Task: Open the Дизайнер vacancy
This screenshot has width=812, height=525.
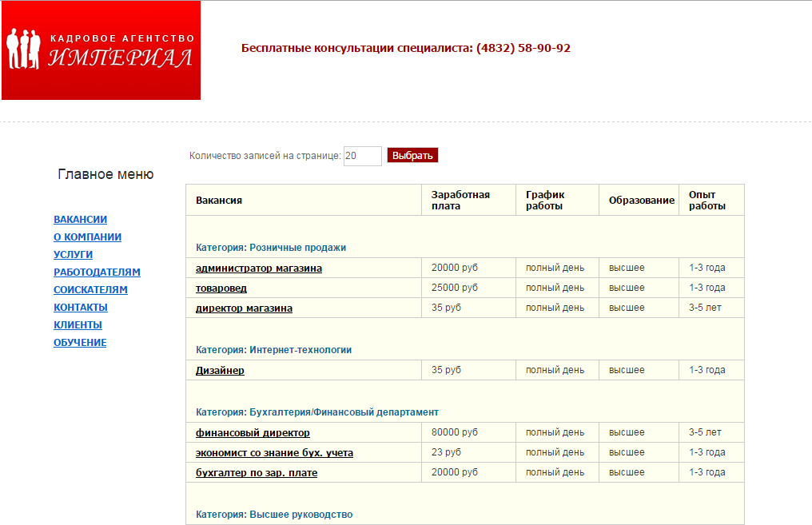Action: (x=220, y=370)
